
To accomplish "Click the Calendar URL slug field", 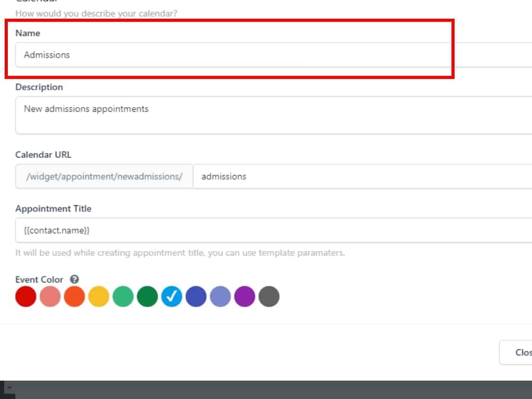I will (358, 176).
